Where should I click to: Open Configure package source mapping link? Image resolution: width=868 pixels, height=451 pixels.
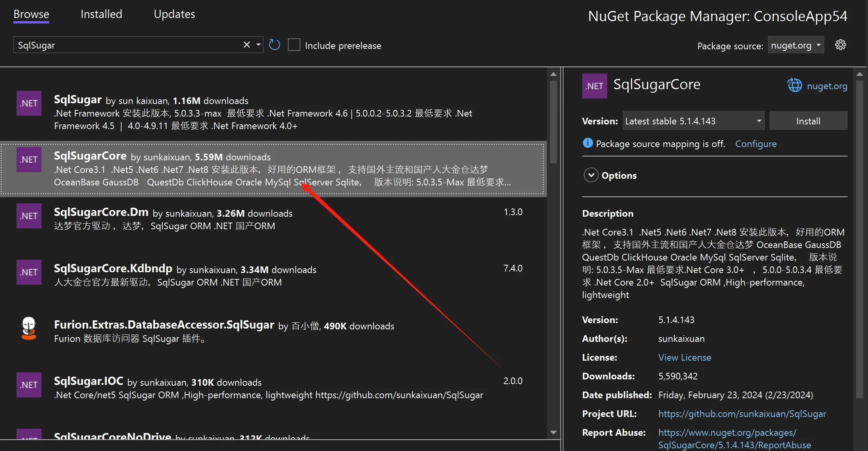point(756,144)
